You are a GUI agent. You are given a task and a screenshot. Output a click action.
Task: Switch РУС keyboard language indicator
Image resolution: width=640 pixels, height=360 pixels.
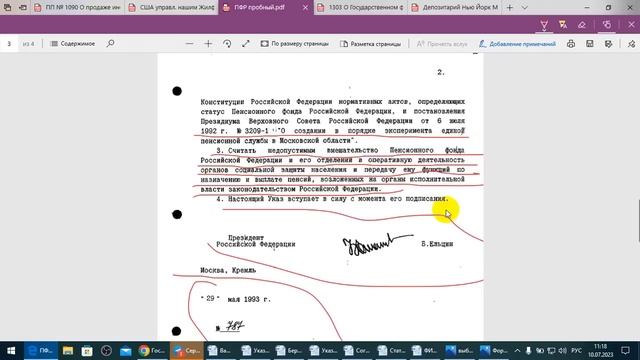[x=576, y=351]
